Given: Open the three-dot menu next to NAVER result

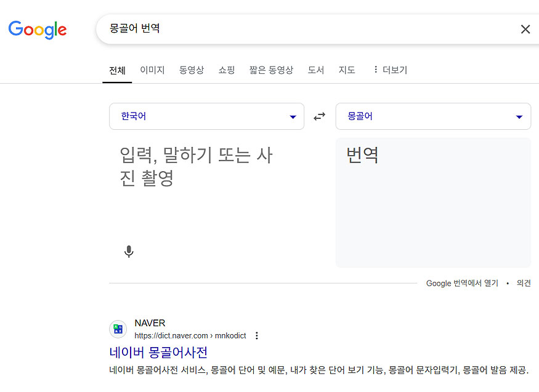Looking at the screenshot, I should tap(256, 335).
